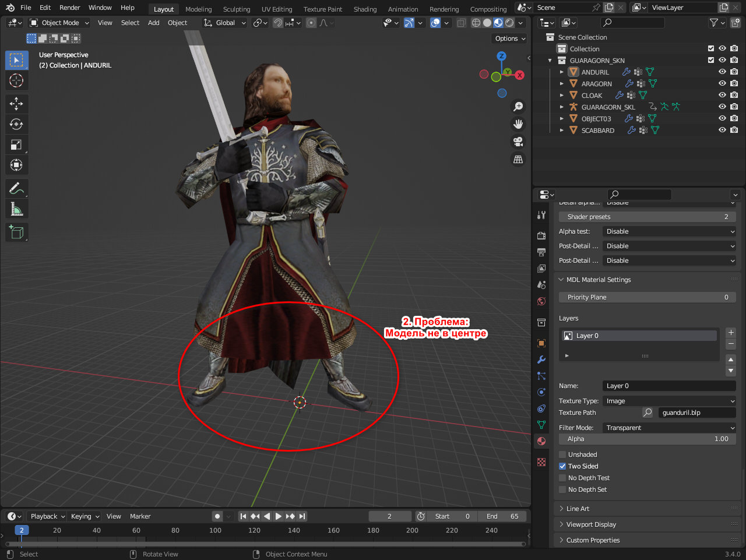
Task: Enable No Depth Test checkbox
Action: [562, 478]
